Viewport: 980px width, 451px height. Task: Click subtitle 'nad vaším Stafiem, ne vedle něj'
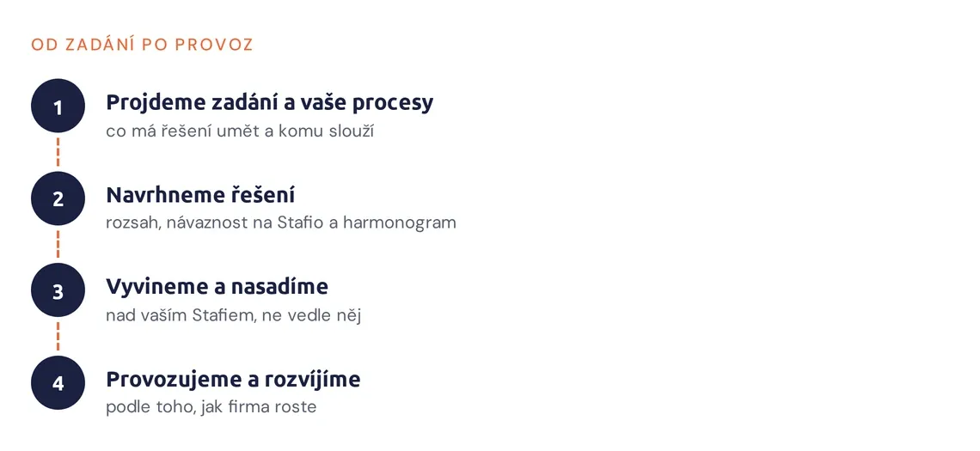pos(233,315)
